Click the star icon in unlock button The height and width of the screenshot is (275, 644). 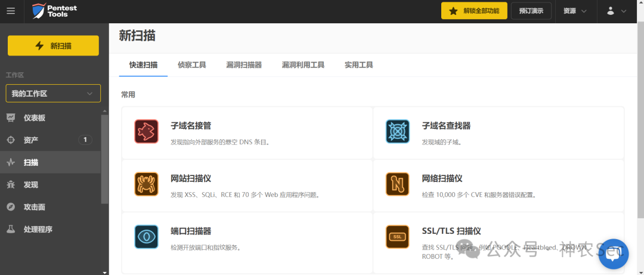pos(453,11)
